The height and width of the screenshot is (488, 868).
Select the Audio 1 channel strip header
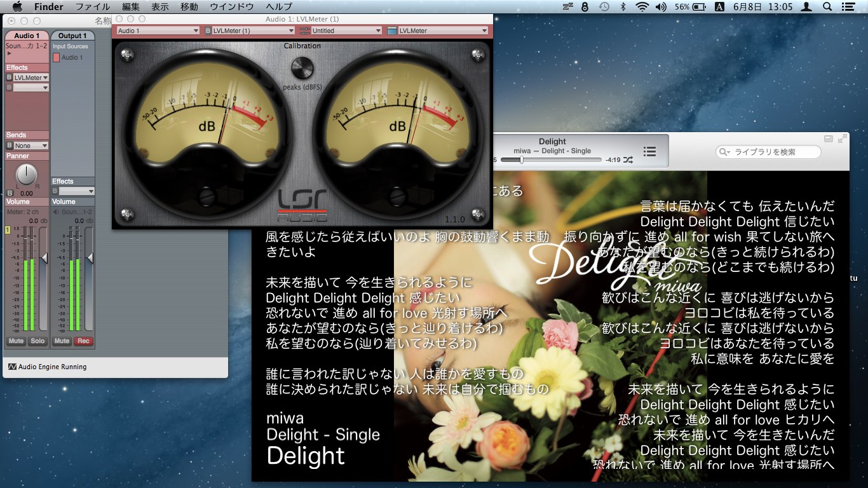click(x=27, y=36)
